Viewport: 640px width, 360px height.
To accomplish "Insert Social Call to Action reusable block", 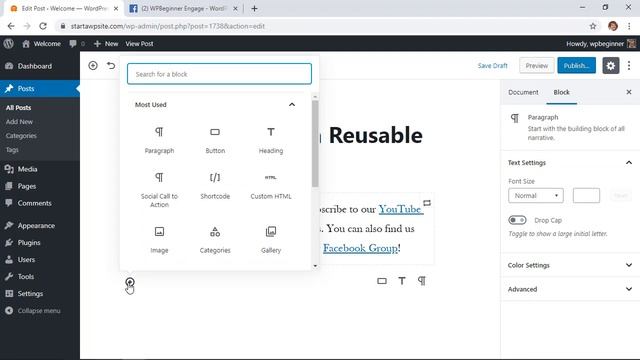I will [x=159, y=189].
